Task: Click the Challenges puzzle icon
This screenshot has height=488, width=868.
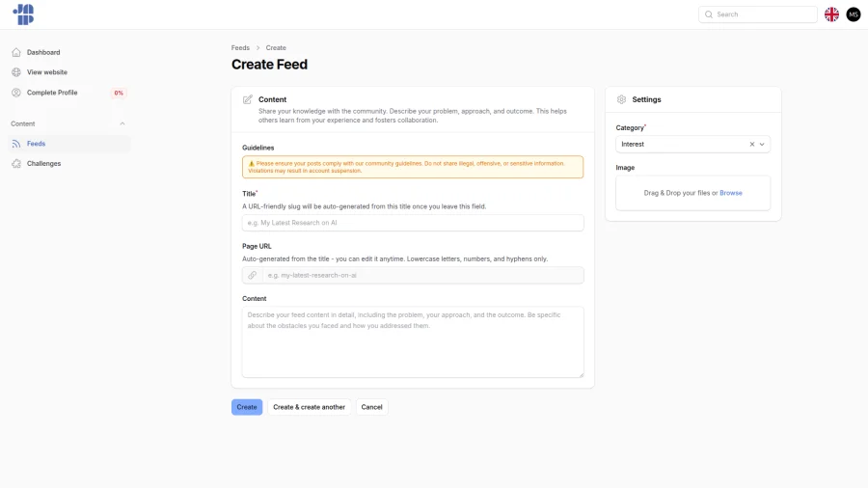Action: (16, 164)
